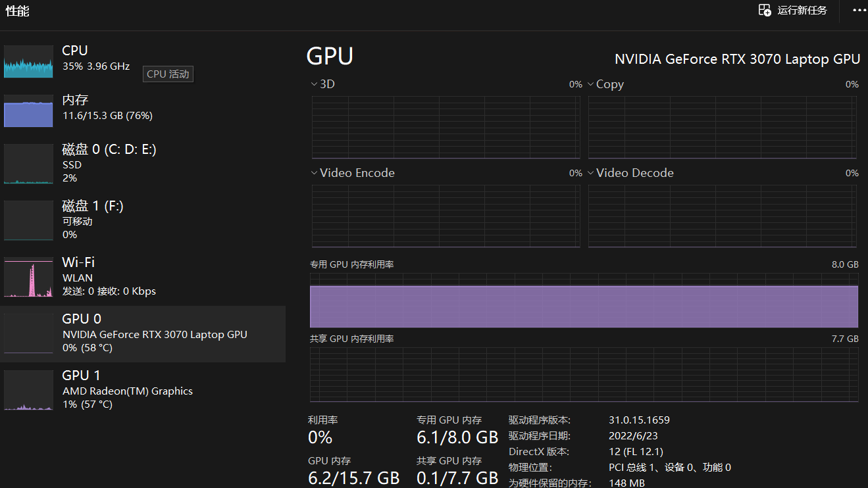Screen dimensions: 868x488
Task: Click the 物理位置 label
Action: pyautogui.click(x=530, y=468)
